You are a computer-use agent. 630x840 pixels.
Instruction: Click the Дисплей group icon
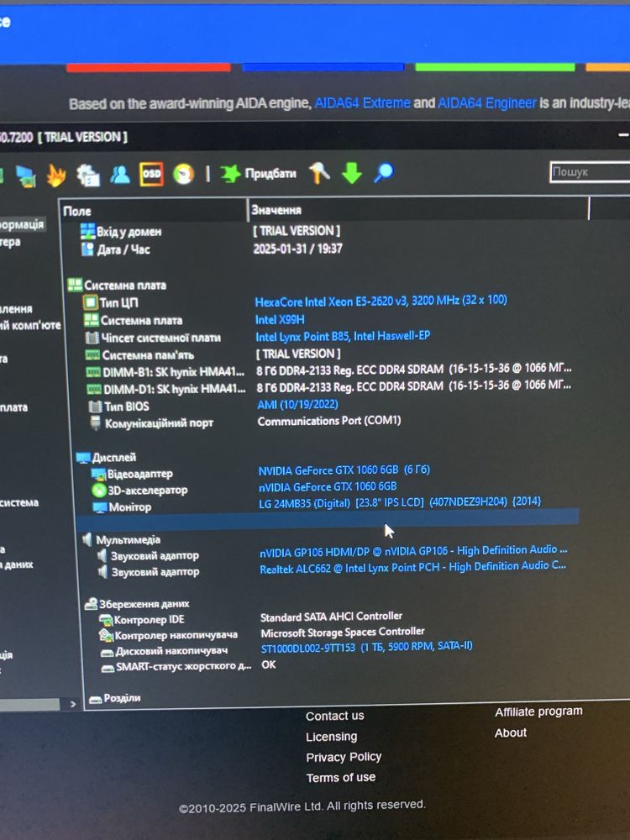pos(83,458)
